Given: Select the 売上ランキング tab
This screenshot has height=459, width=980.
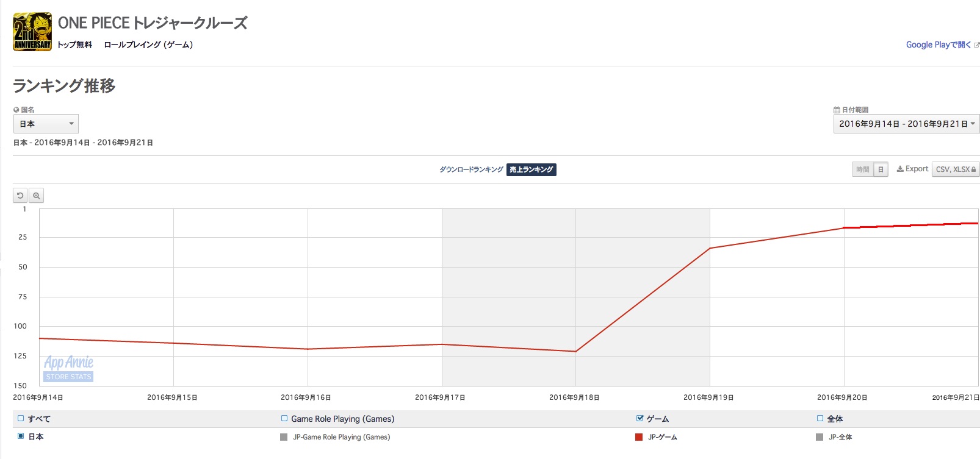Looking at the screenshot, I should pos(531,169).
